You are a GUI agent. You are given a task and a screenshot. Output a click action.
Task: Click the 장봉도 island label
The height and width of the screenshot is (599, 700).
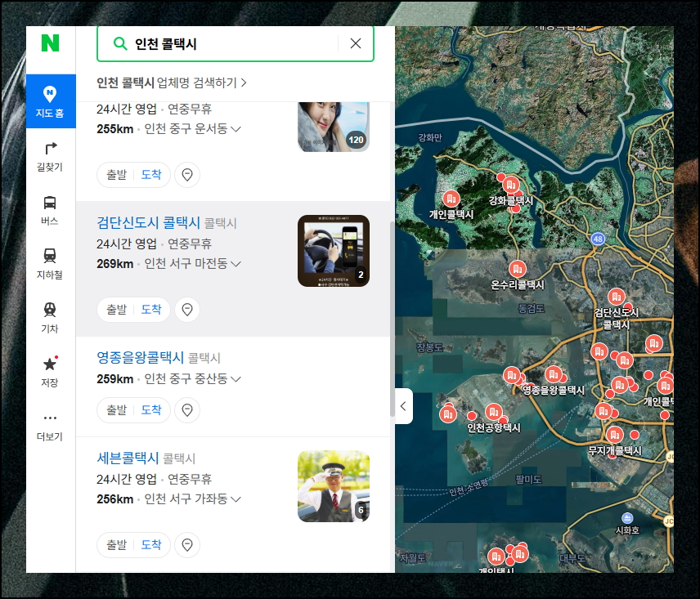(x=429, y=348)
